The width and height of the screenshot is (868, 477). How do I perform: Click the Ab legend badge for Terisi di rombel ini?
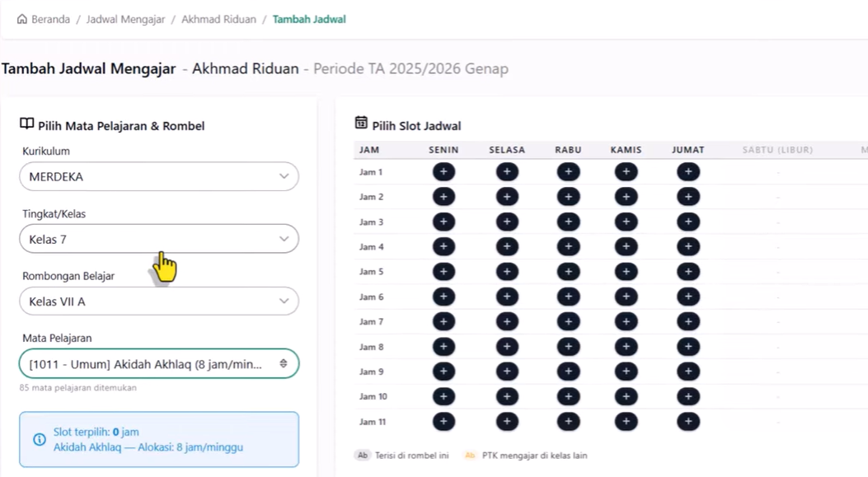click(x=363, y=455)
